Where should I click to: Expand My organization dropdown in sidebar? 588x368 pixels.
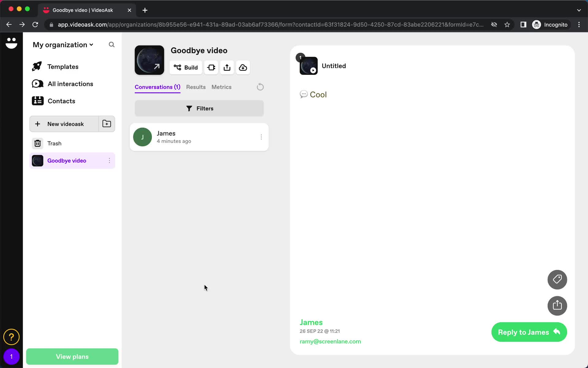tap(63, 44)
